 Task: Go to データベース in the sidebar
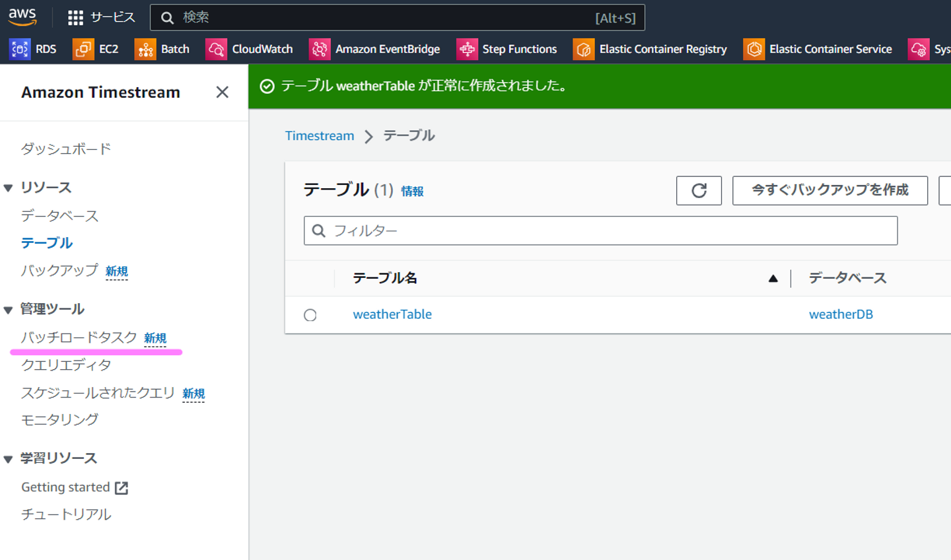pos(59,216)
